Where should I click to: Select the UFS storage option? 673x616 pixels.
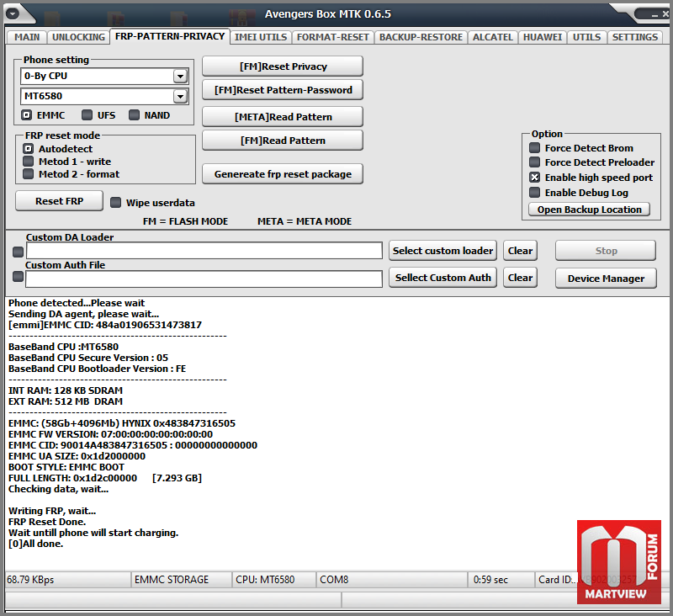(87, 115)
